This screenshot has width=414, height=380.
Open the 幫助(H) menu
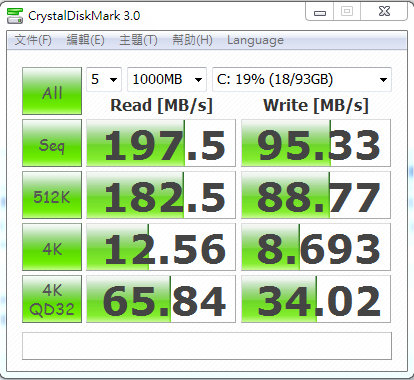(x=192, y=40)
